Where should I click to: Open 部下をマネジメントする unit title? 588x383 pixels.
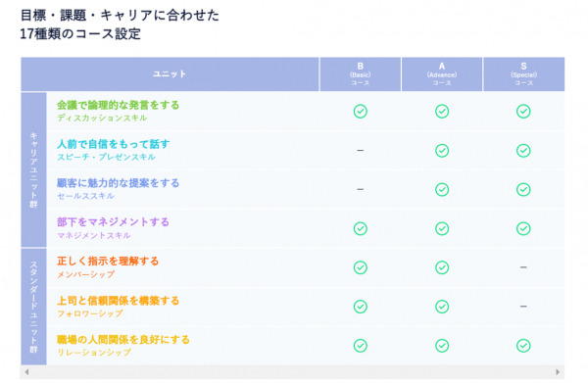113,222
